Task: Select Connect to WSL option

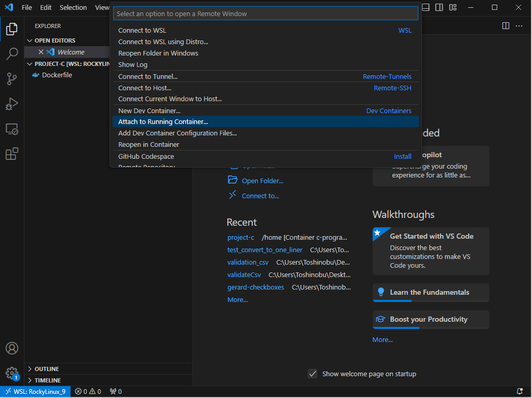Action: click(265, 30)
